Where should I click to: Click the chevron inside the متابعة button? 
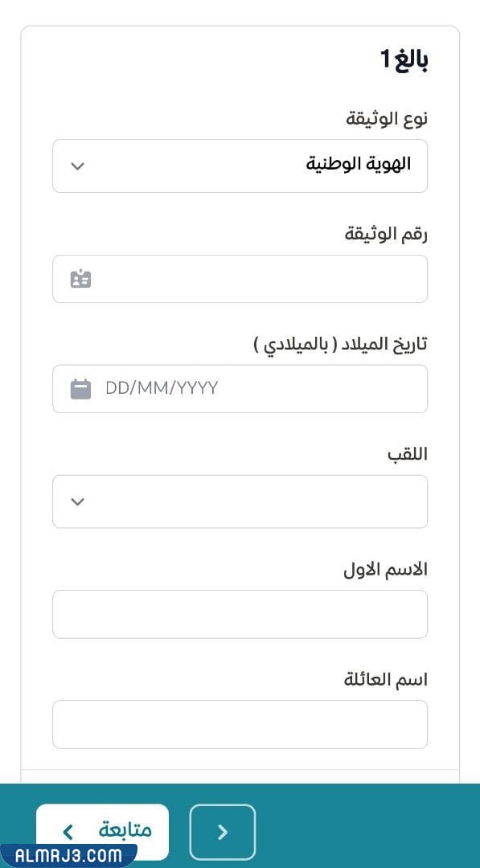(x=68, y=832)
